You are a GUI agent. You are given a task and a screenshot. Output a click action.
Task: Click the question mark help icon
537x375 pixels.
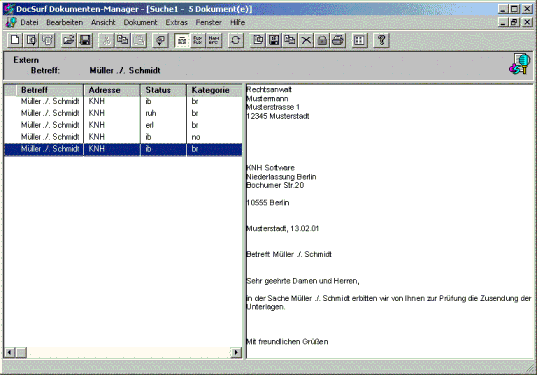click(381, 40)
